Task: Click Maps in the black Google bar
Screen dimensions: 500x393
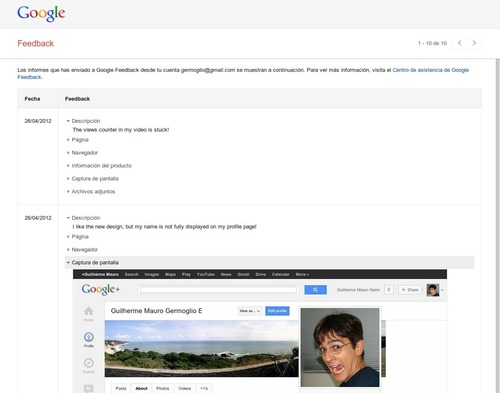Action: (x=170, y=274)
